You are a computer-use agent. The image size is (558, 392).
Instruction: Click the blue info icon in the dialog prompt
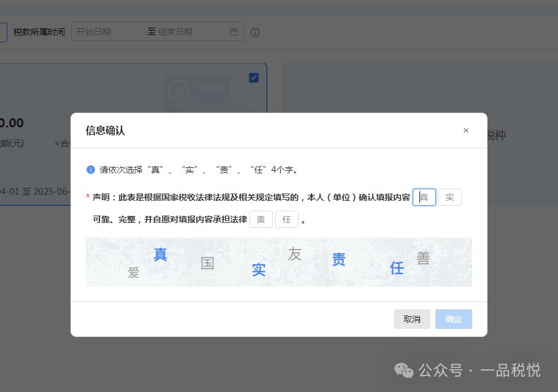[x=91, y=170]
